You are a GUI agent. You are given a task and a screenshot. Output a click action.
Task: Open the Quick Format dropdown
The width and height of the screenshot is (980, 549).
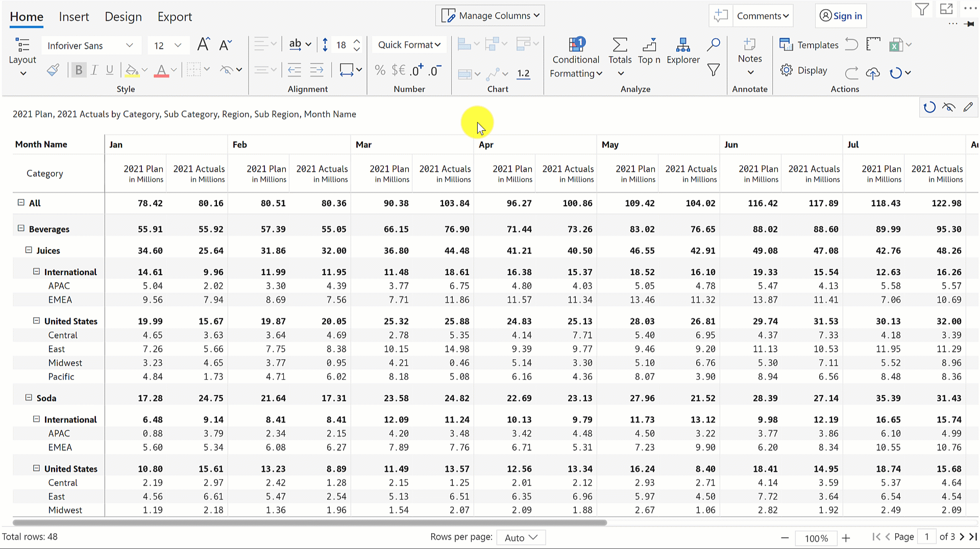pos(409,45)
